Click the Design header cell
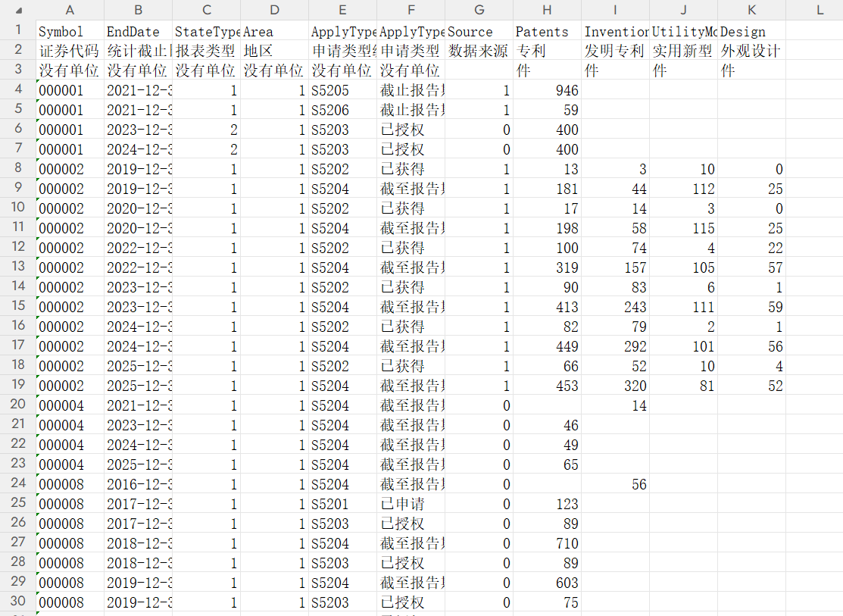 pos(751,31)
